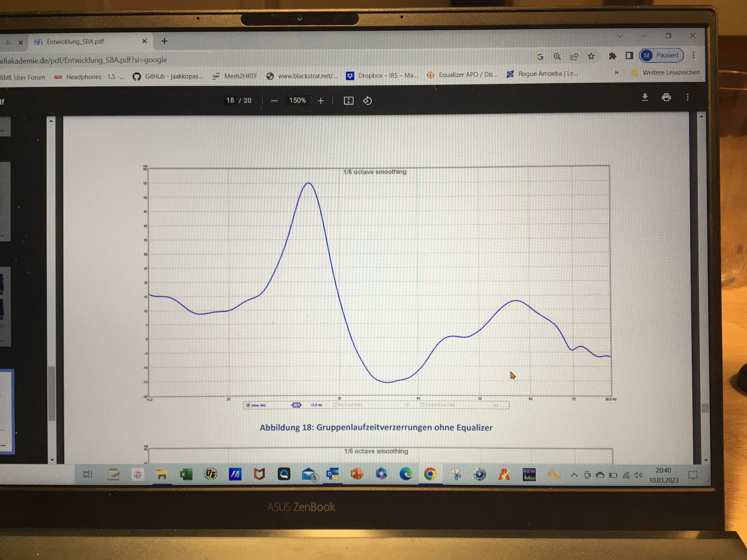Open Outlook from taskbar
The image size is (747, 560).
[x=333, y=474]
